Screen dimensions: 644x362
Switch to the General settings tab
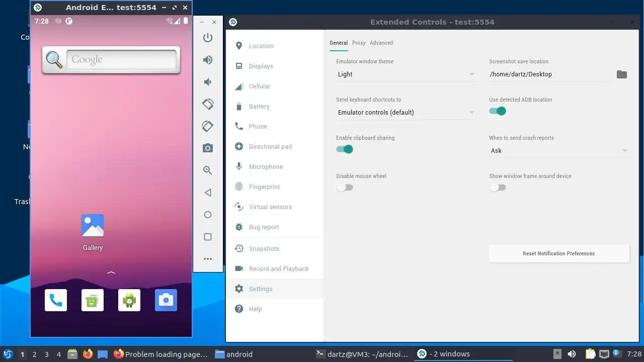point(339,43)
